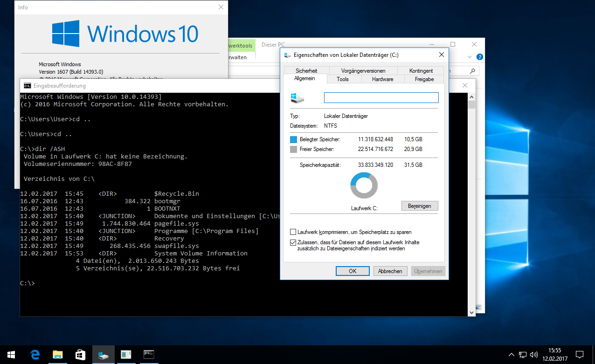Switch to the Hardware tab
Viewport: 595px width, 364px height.
tap(382, 79)
